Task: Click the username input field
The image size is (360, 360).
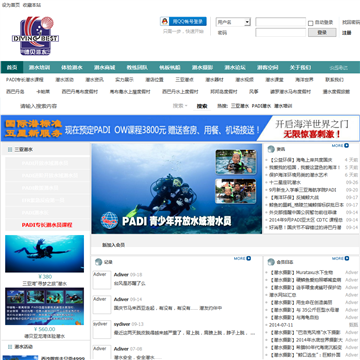Action: (x=280, y=22)
